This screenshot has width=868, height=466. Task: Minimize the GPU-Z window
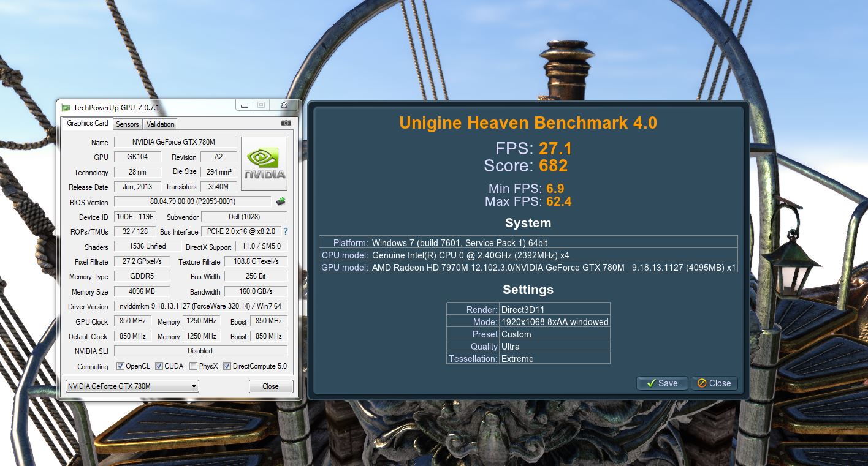[x=245, y=105]
